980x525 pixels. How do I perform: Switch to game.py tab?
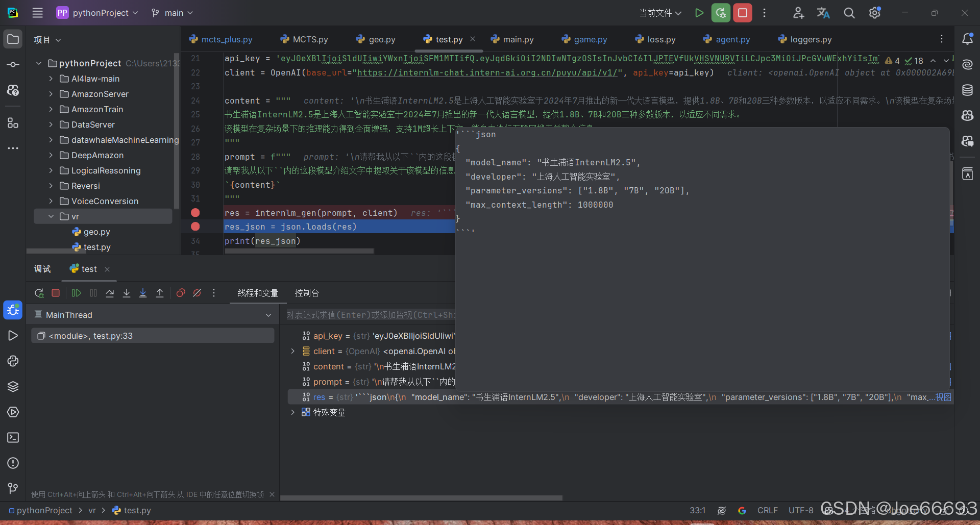(584, 39)
